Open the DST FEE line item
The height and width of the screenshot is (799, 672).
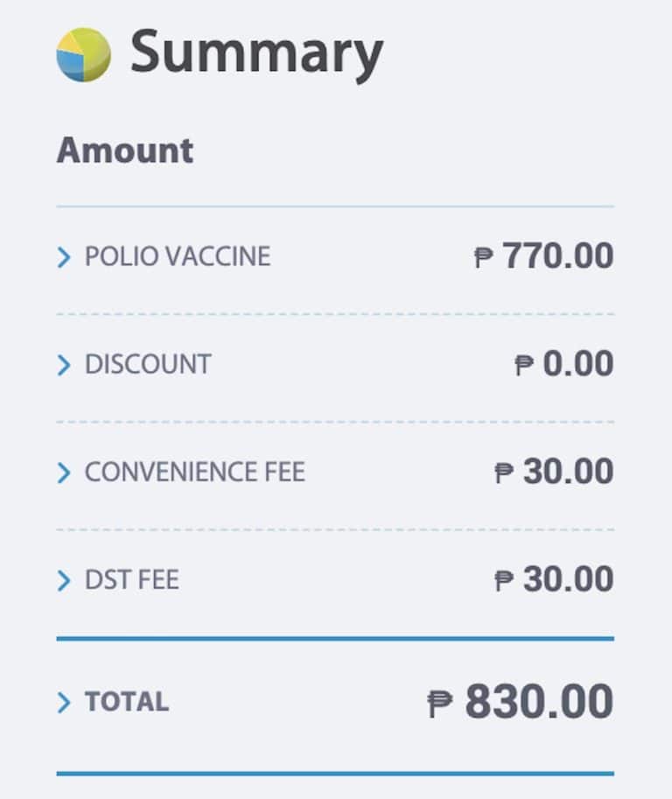point(131,580)
